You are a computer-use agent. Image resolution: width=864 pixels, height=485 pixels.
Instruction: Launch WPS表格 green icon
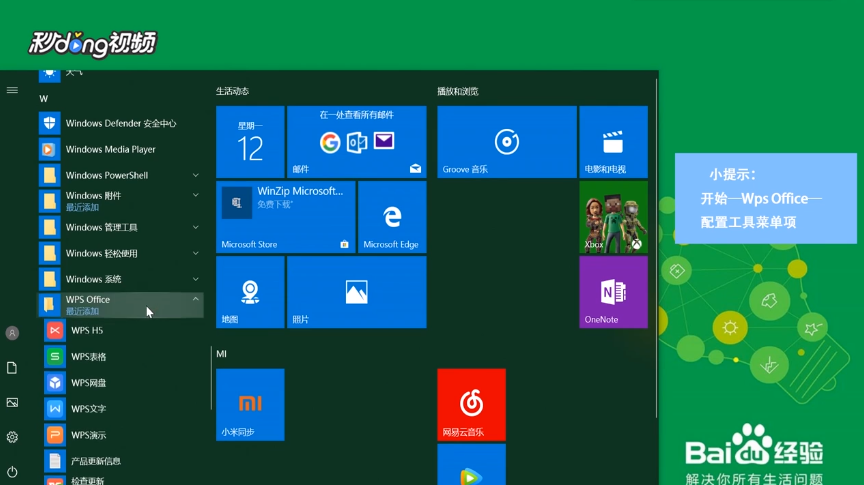[x=55, y=357]
